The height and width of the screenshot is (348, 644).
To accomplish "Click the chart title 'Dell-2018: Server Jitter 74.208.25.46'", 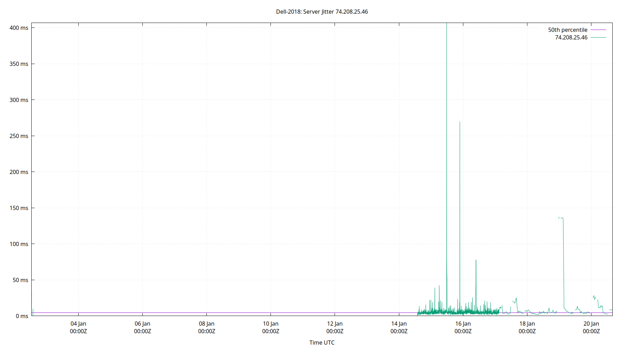I will pyautogui.click(x=321, y=11).
